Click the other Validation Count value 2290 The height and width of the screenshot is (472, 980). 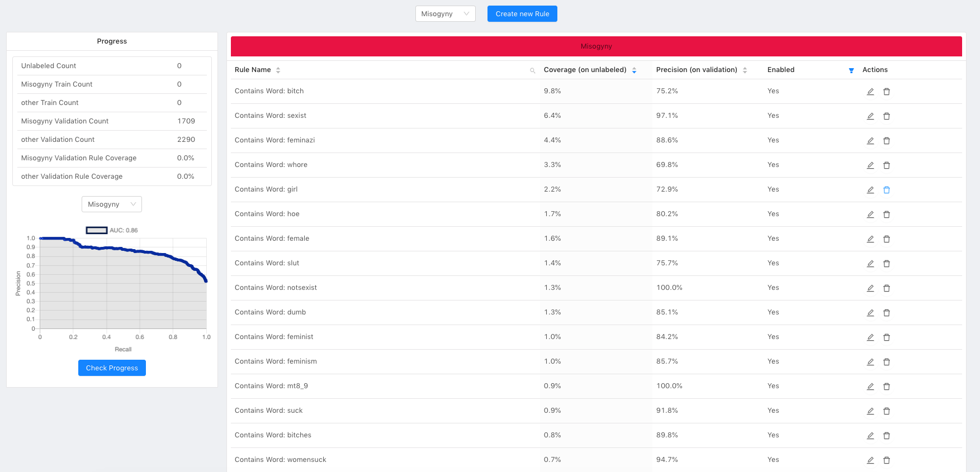pyautogui.click(x=186, y=140)
